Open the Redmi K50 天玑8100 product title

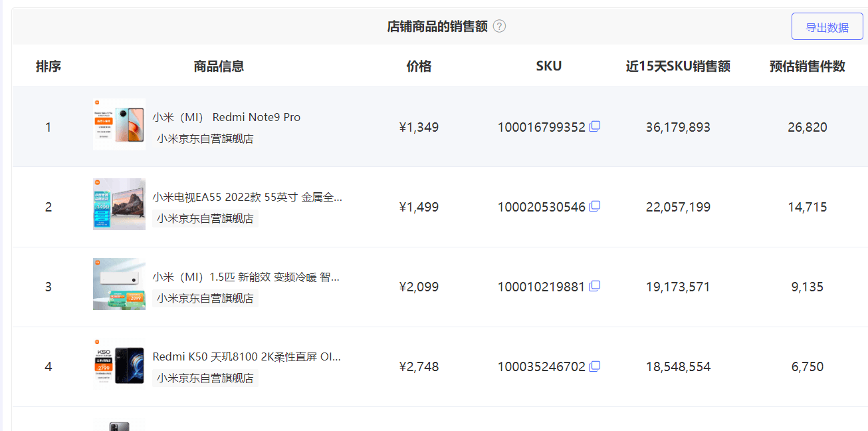(246, 357)
